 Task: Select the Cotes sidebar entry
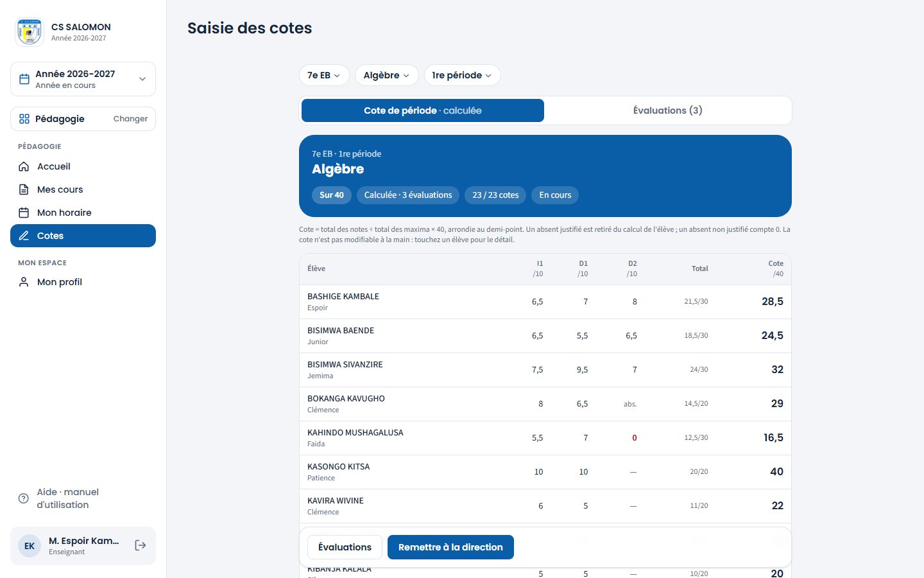point(83,236)
